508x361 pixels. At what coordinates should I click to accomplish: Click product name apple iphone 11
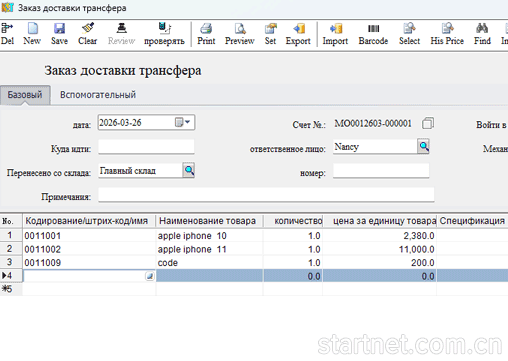click(x=209, y=249)
